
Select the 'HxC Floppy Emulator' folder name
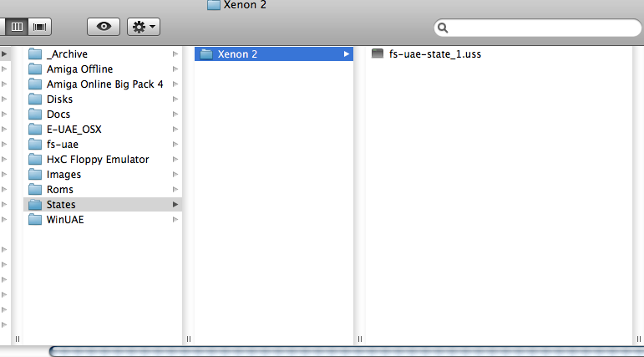click(x=98, y=160)
